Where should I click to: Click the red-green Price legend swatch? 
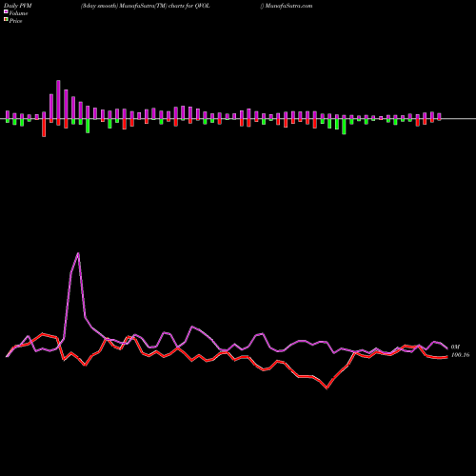point(6,20)
